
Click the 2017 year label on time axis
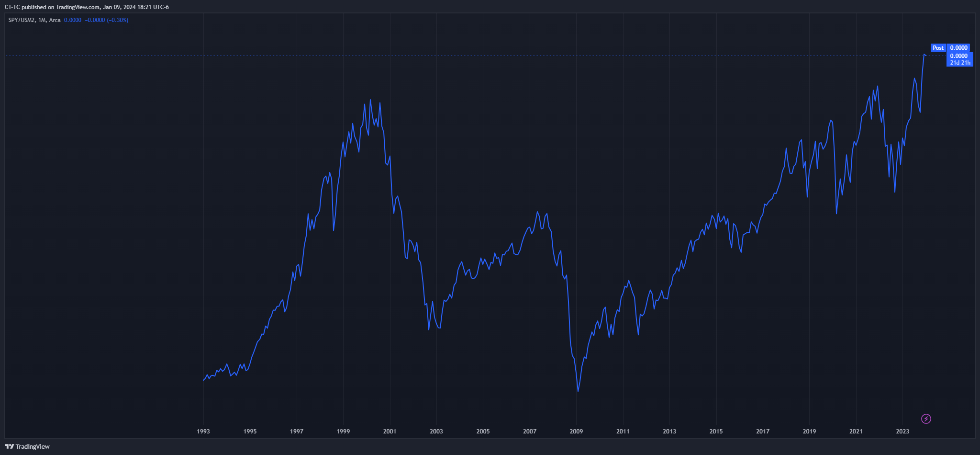coord(763,432)
